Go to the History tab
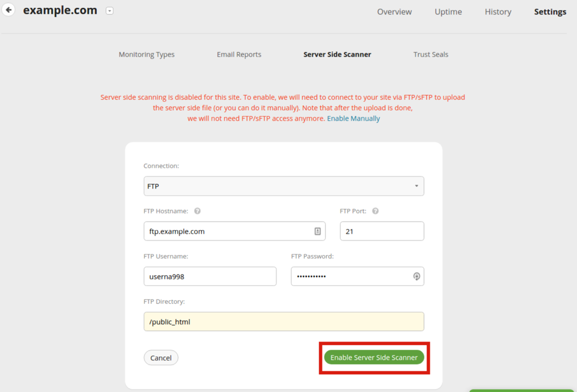 point(498,12)
